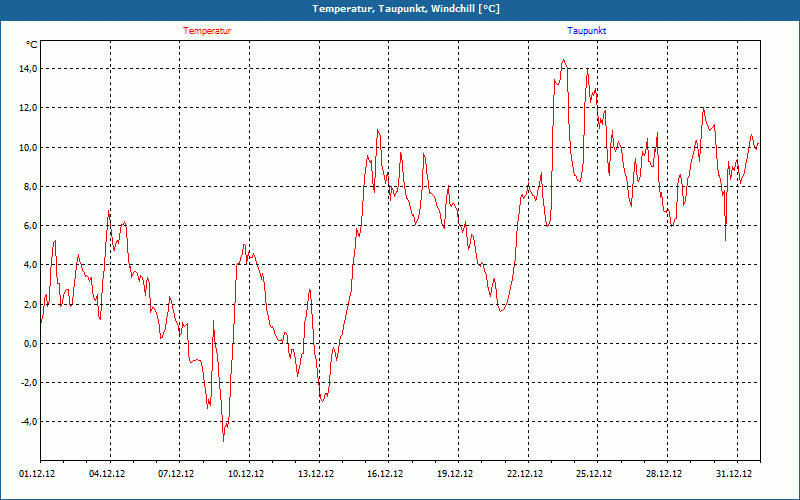Click the °C axis unit label
800x500 pixels.
tap(32, 45)
